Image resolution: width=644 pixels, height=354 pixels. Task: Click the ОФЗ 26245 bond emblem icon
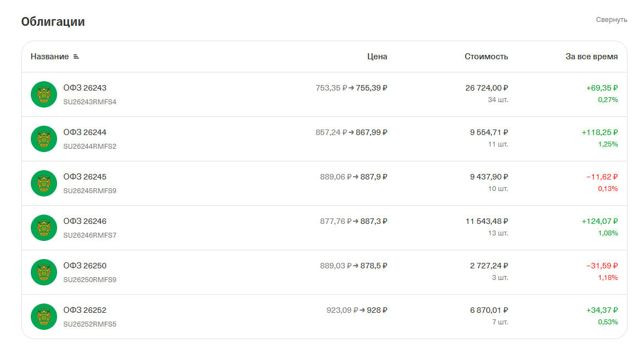[44, 183]
